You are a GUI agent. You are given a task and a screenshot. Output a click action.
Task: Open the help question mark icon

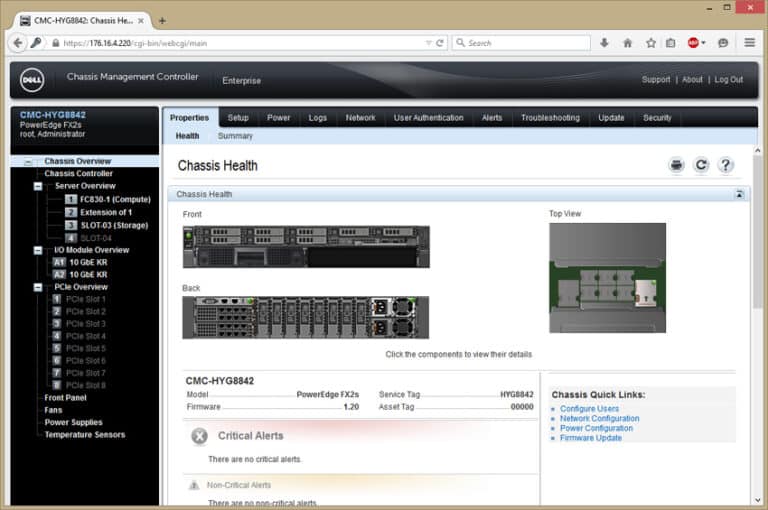coord(725,165)
